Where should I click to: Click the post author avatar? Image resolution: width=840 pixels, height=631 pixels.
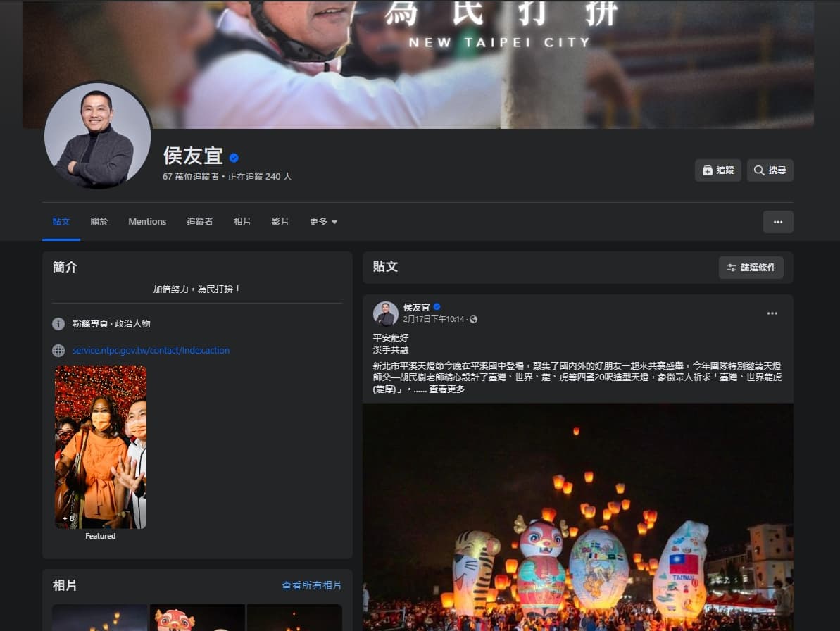386,313
